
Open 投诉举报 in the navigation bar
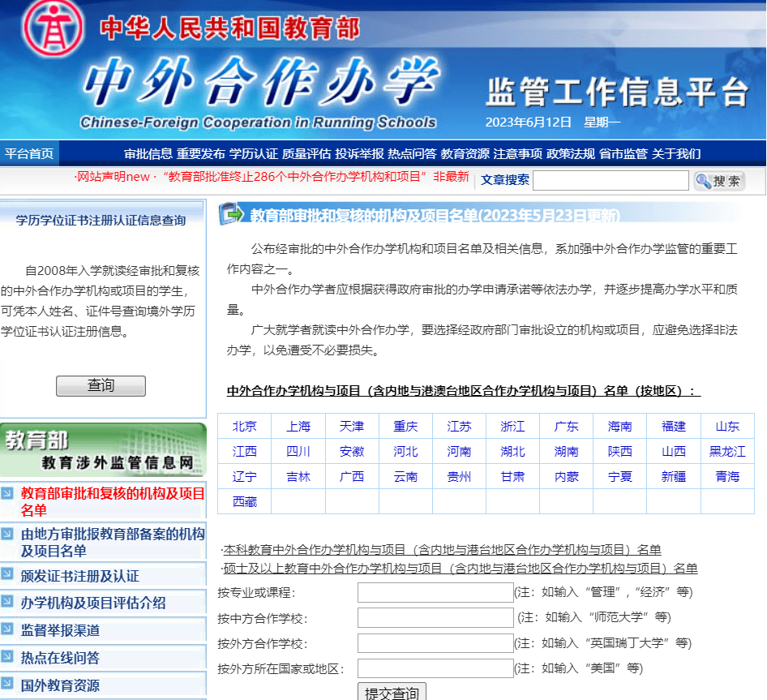[x=359, y=153]
